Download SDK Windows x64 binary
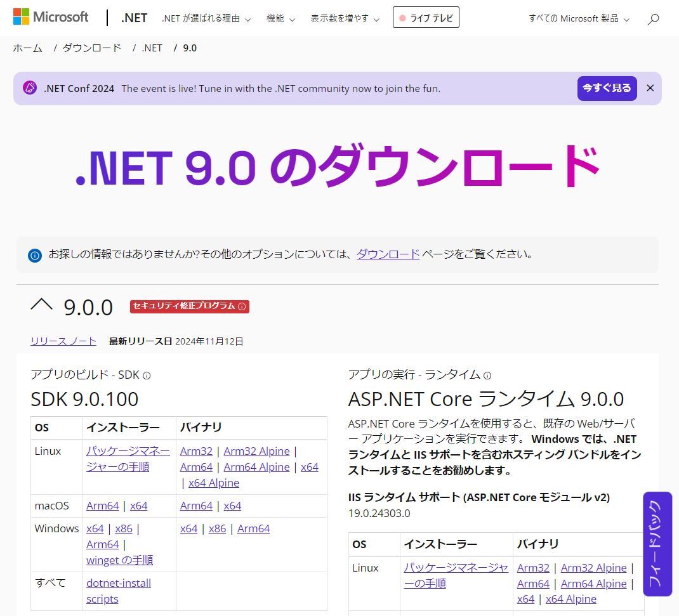This screenshot has height=616, width=679. click(189, 528)
